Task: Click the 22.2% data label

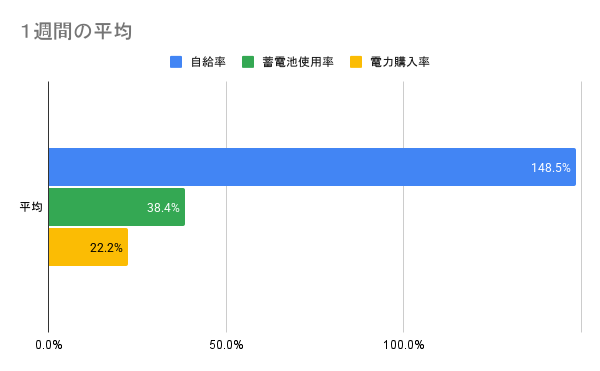Action: (x=106, y=248)
